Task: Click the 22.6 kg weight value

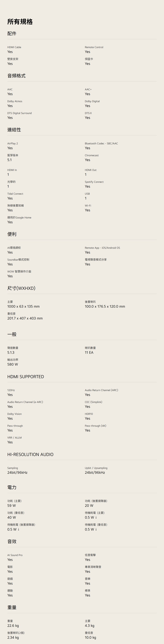Action: pos(13,626)
